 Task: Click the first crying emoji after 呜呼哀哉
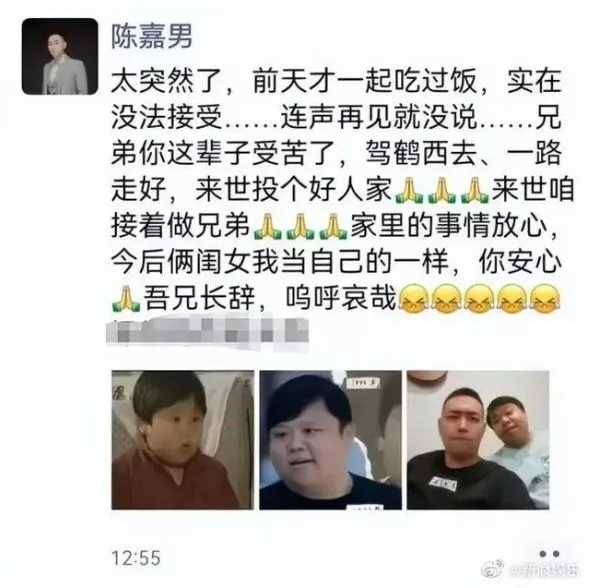[414, 299]
